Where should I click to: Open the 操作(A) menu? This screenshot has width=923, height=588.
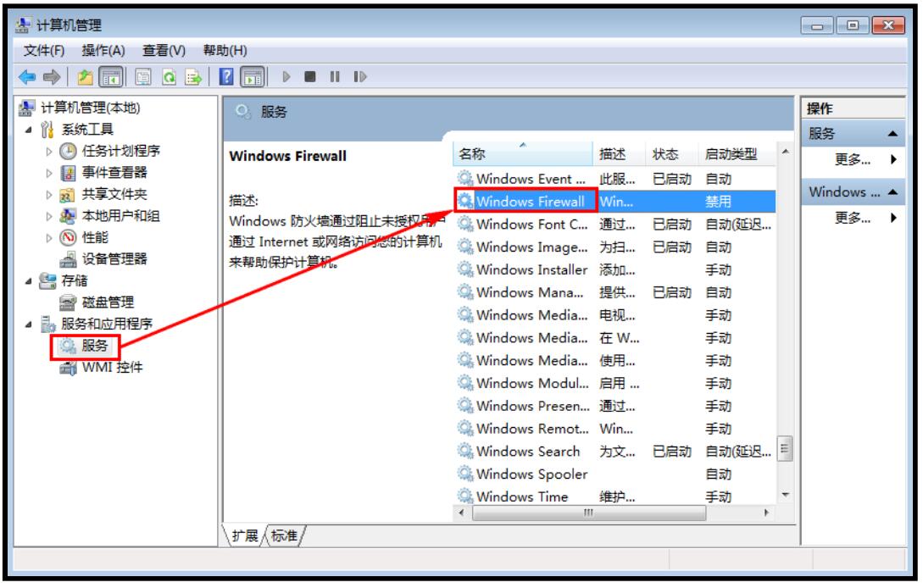pos(103,51)
